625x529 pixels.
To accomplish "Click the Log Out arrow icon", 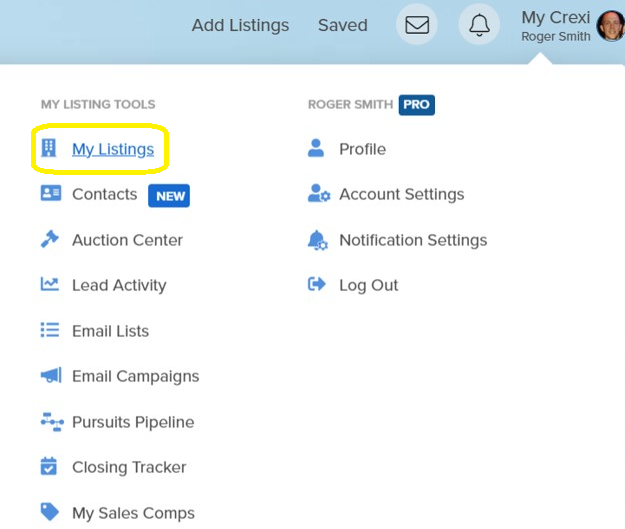I will (317, 285).
